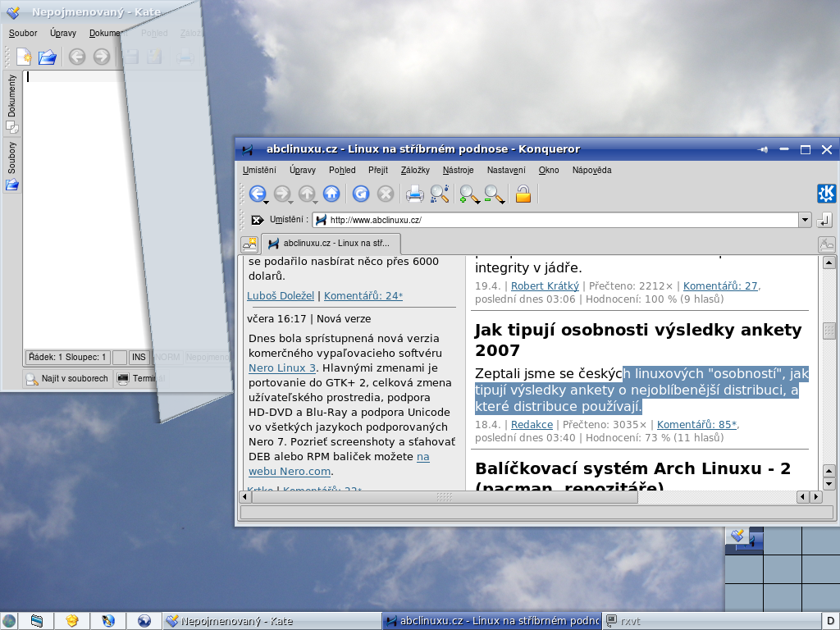
Task: Open a file with Kate's folder icon
Action: click(x=48, y=57)
